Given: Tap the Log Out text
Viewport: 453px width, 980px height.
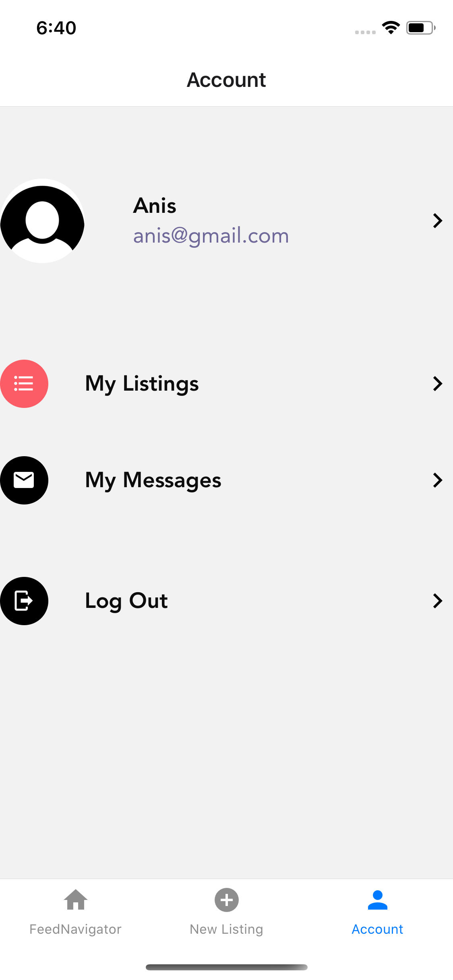Looking at the screenshot, I should coord(126,601).
